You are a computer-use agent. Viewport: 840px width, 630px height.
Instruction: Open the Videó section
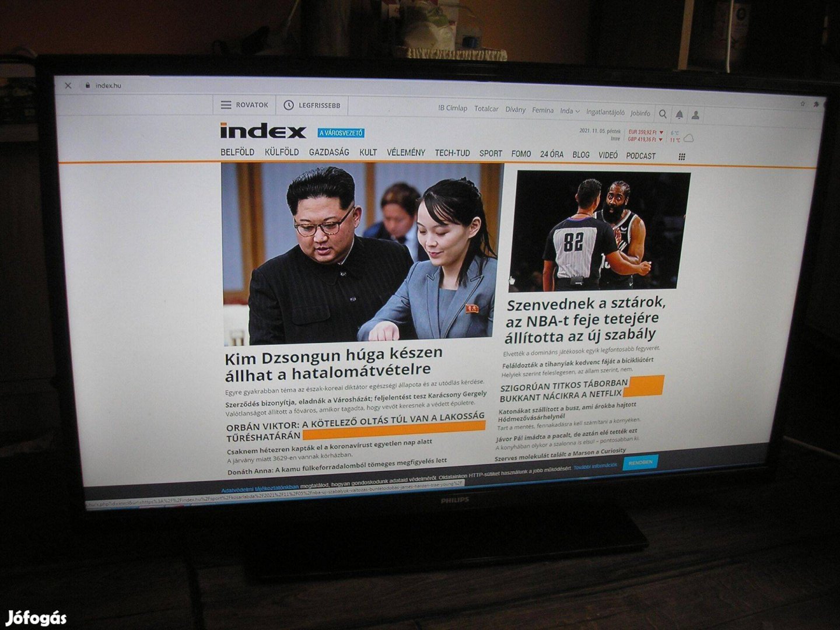(608, 155)
